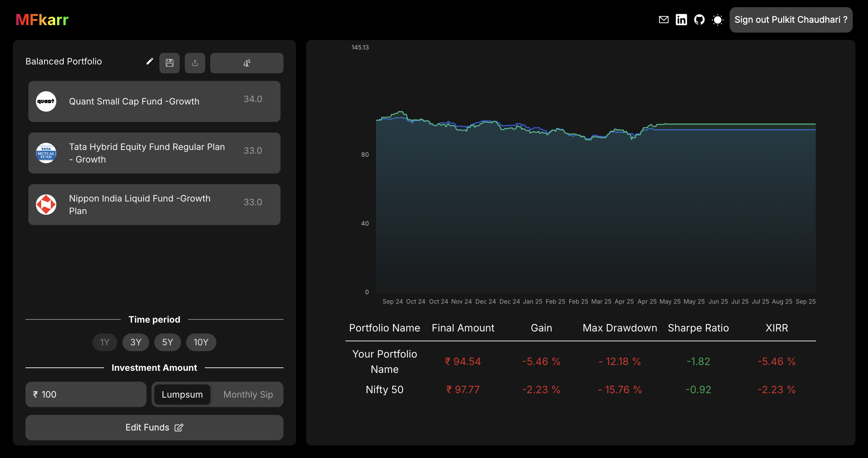Click the Quant fund logo
This screenshot has width=868, height=458.
(x=46, y=101)
